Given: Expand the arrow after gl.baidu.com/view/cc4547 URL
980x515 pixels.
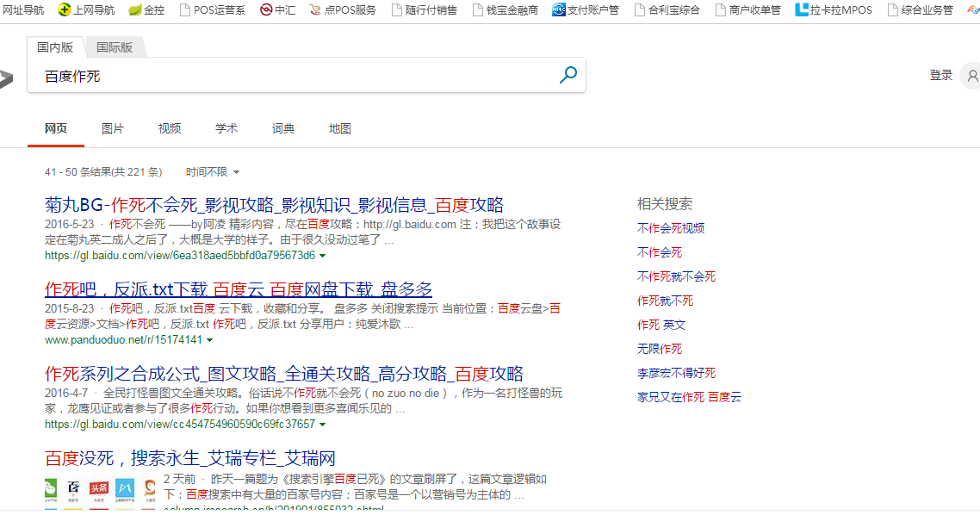Looking at the screenshot, I should 322,425.
